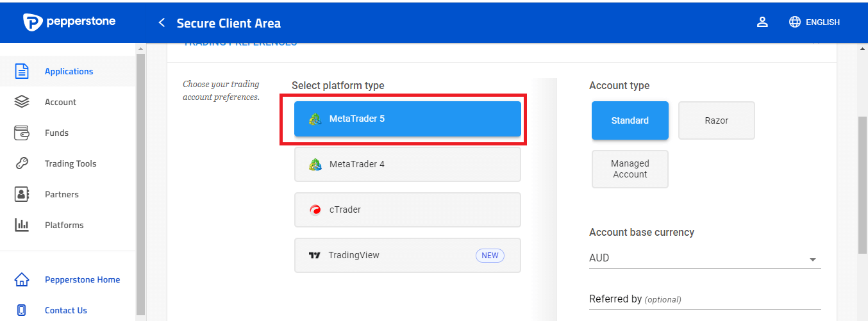The width and height of the screenshot is (868, 321).
Task: Click the cTrader red logo icon
Action: click(x=315, y=210)
